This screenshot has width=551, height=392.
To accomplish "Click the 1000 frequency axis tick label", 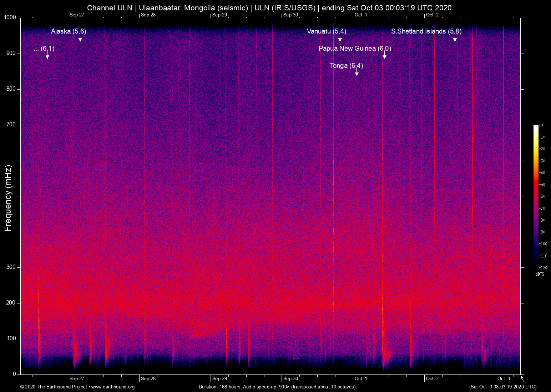I will coord(10,17).
